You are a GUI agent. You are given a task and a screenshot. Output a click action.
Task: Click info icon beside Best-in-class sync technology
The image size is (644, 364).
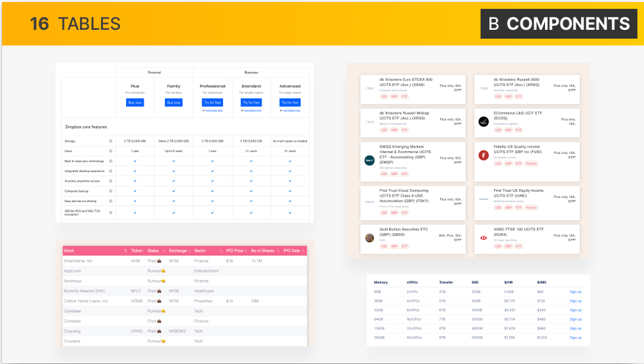110,161
